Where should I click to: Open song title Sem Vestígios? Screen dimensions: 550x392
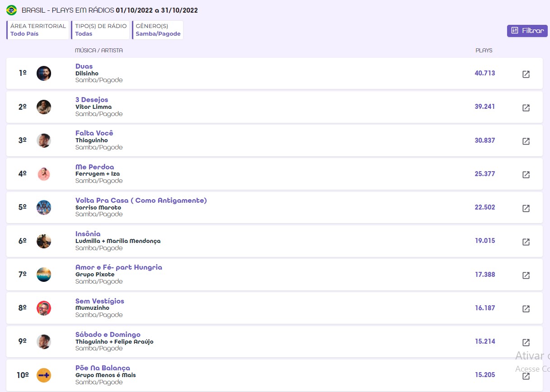pyautogui.click(x=100, y=301)
